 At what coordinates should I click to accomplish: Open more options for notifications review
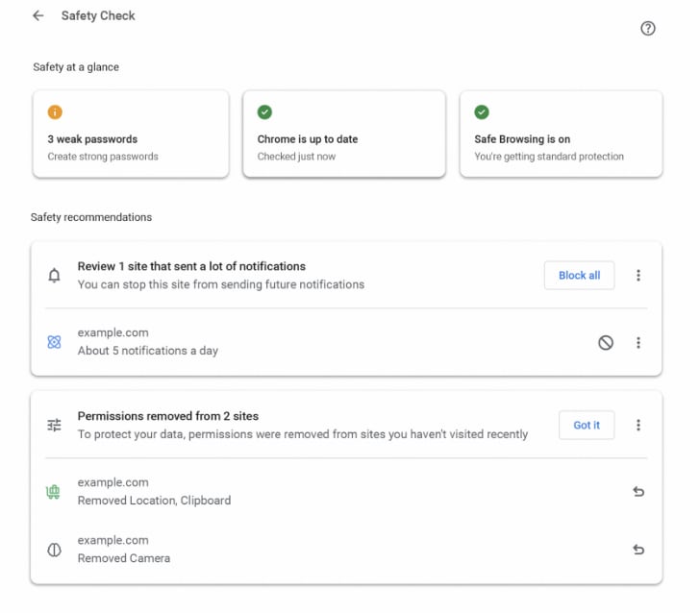638,276
